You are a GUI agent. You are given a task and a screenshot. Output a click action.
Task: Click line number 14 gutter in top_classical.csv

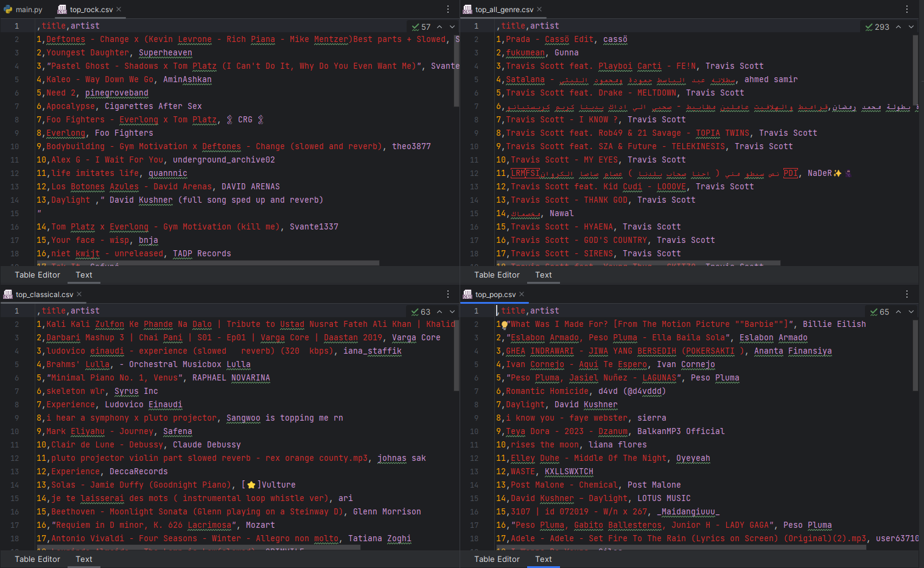[x=15, y=485]
